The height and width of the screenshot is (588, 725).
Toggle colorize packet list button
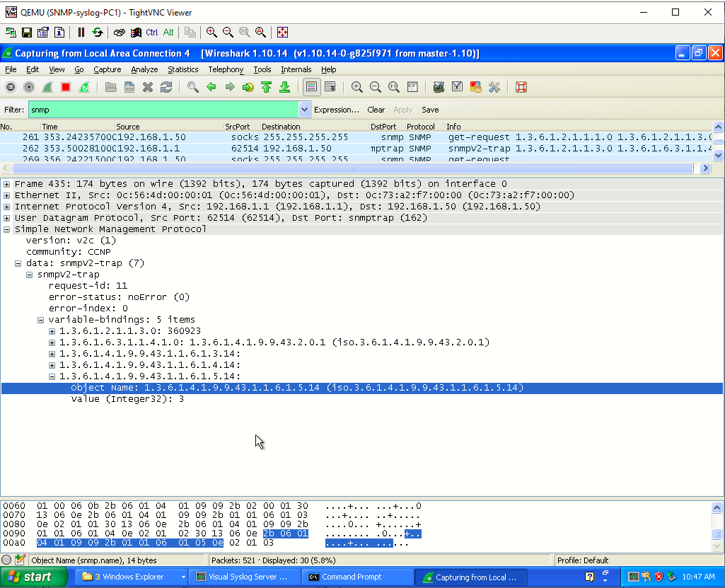[x=312, y=87]
